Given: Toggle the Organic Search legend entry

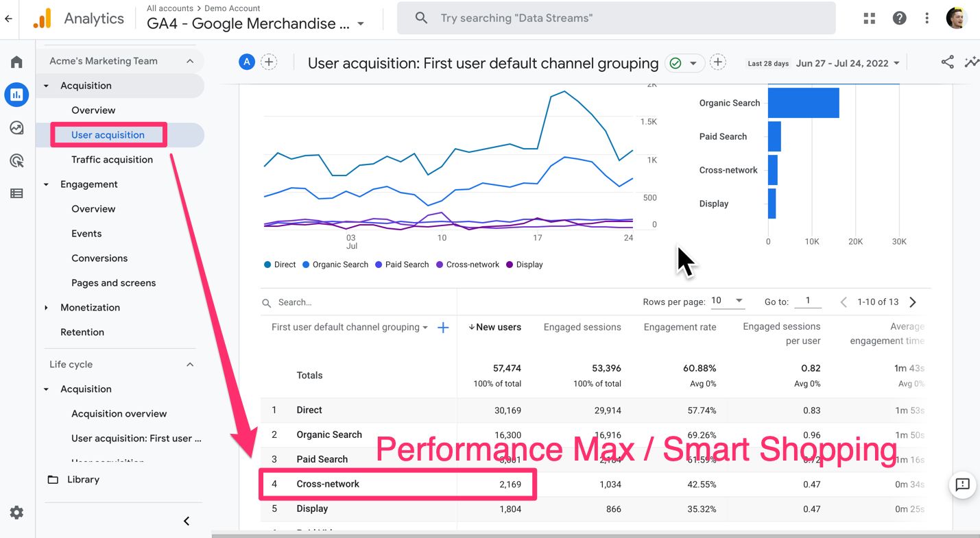Looking at the screenshot, I should pyautogui.click(x=335, y=265).
